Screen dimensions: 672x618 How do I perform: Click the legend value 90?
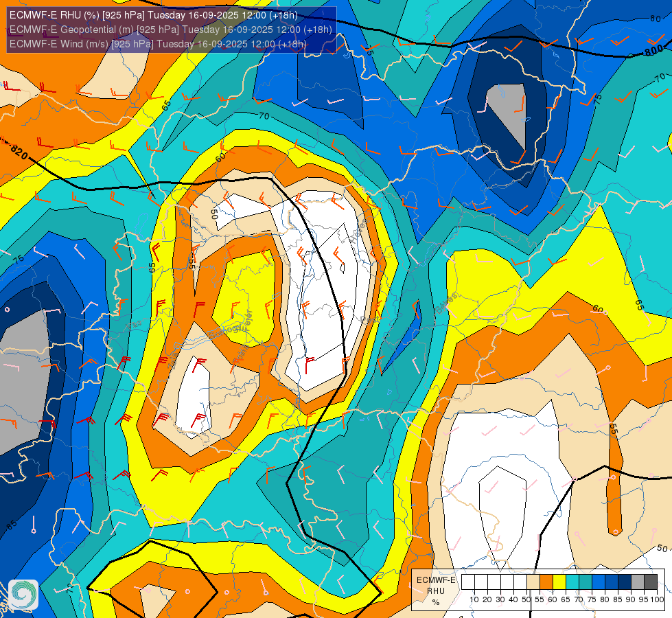point(632,599)
